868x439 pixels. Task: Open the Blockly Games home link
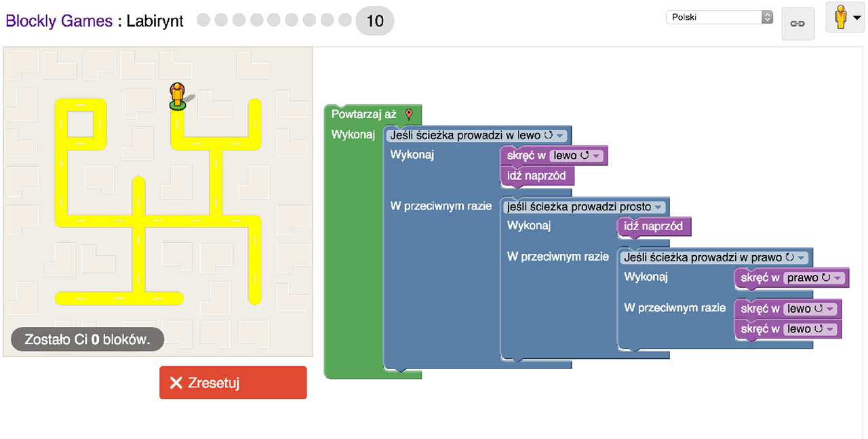59,21
